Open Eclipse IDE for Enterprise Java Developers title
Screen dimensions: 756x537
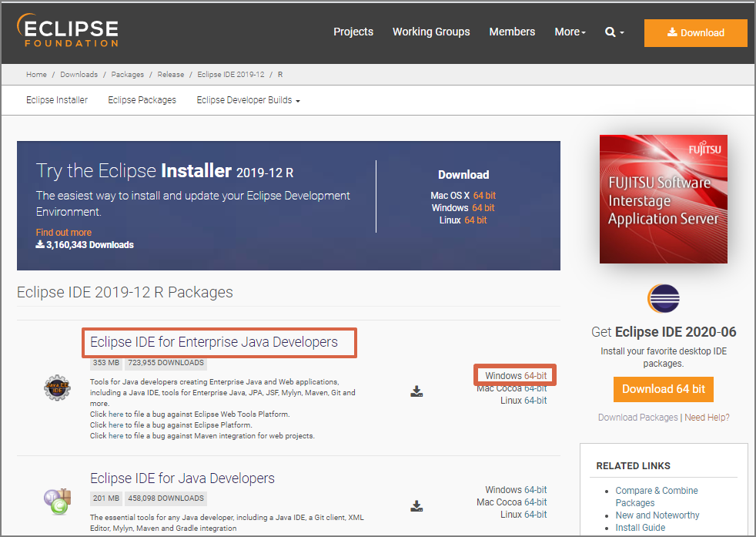point(214,342)
